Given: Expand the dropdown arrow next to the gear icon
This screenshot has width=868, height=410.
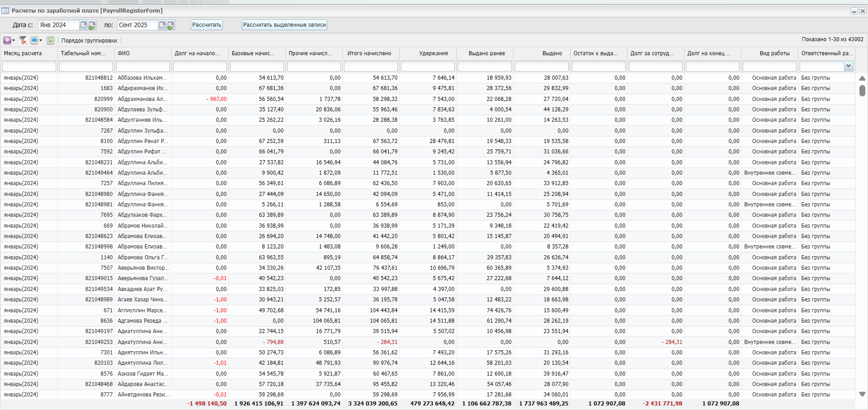Looking at the screenshot, I should coord(14,40).
